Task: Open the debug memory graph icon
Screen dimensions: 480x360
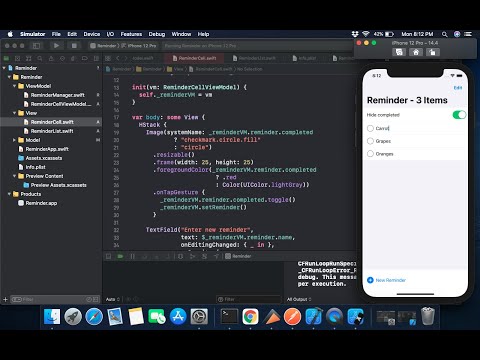Action: (192, 256)
